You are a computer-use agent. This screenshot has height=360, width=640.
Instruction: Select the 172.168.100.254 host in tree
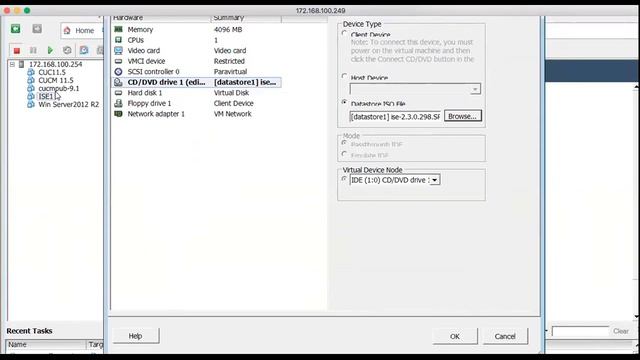point(56,64)
